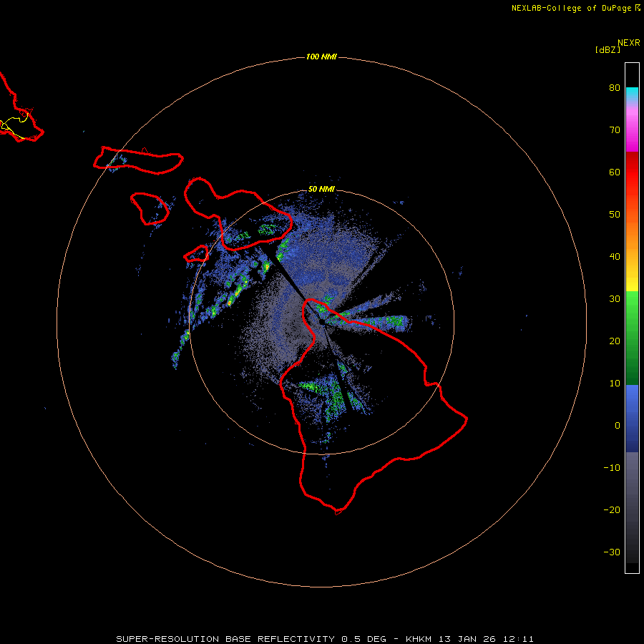Click the 70 value on the dBZ scale
The width and height of the screenshot is (644, 644).
[615, 130]
